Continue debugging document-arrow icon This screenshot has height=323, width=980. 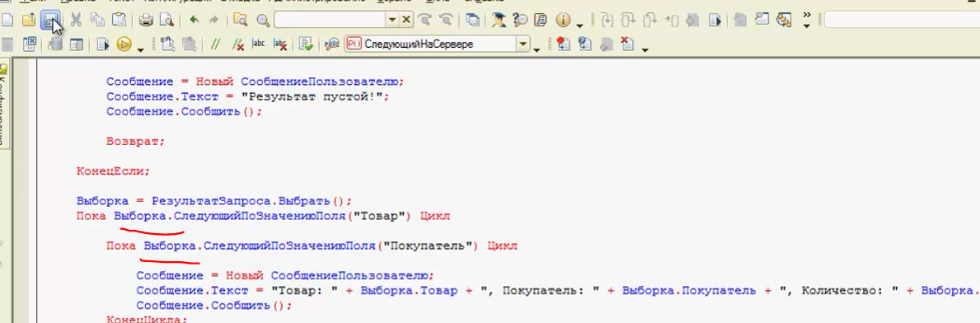715,20
